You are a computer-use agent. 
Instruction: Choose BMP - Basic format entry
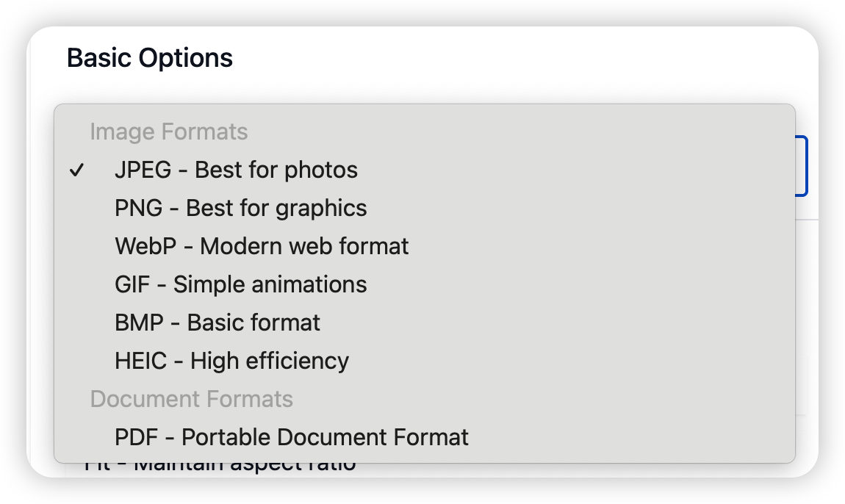tap(217, 323)
